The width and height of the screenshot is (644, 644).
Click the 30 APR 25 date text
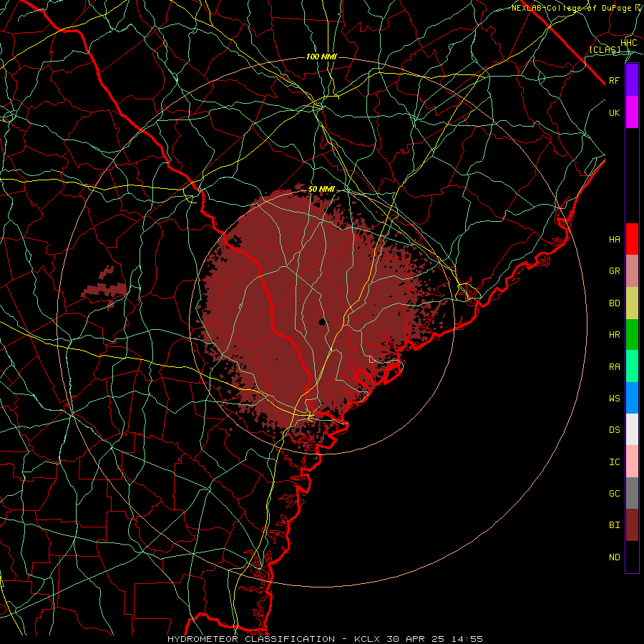click(x=415, y=639)
